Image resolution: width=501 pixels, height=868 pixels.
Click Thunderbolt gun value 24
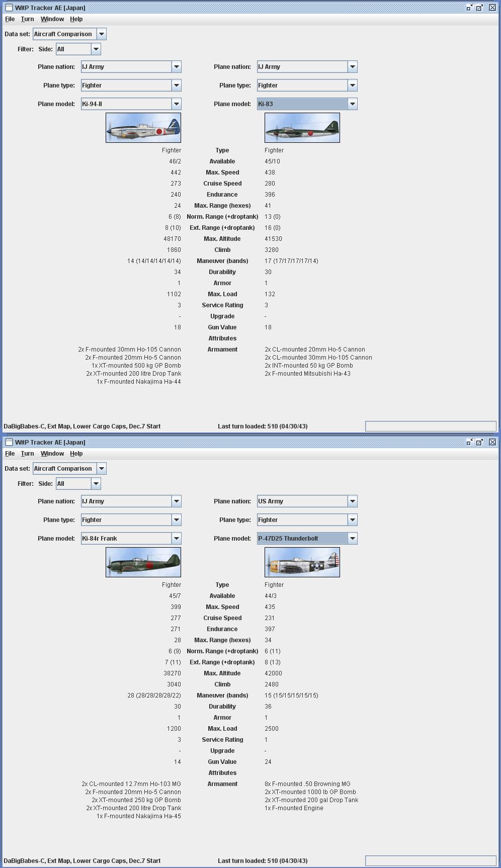click(x=268, y=762)
